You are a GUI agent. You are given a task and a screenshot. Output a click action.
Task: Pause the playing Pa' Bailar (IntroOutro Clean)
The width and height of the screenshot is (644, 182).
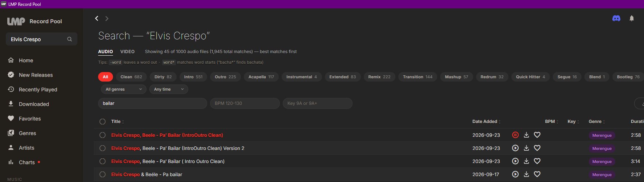pos(515,135)
